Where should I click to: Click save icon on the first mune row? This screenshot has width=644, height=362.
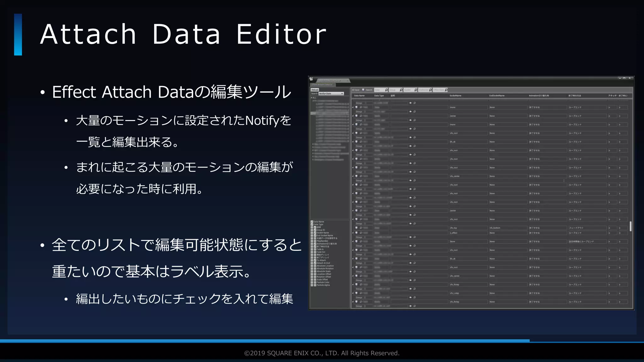pyautogui.click(x=357, y=107)
